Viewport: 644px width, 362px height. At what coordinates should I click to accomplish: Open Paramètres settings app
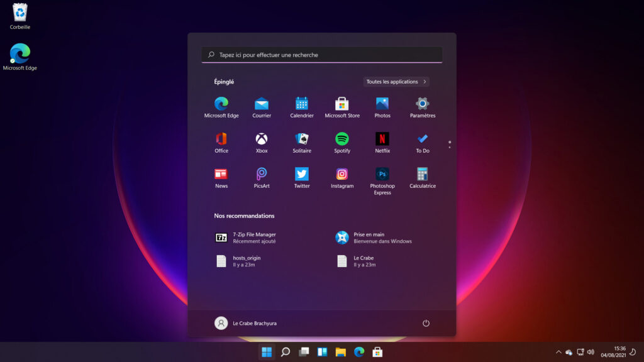point(423,107)
